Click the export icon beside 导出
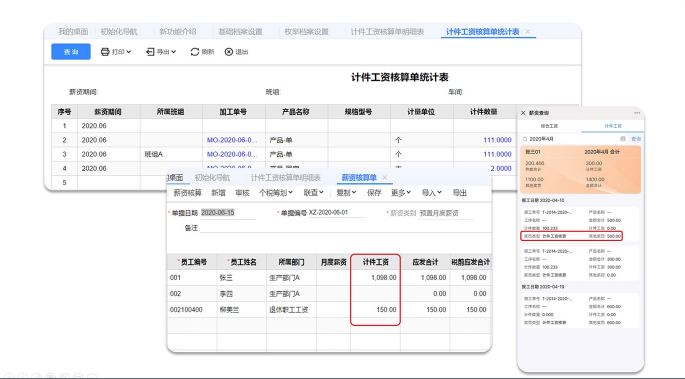 point(150,52)
